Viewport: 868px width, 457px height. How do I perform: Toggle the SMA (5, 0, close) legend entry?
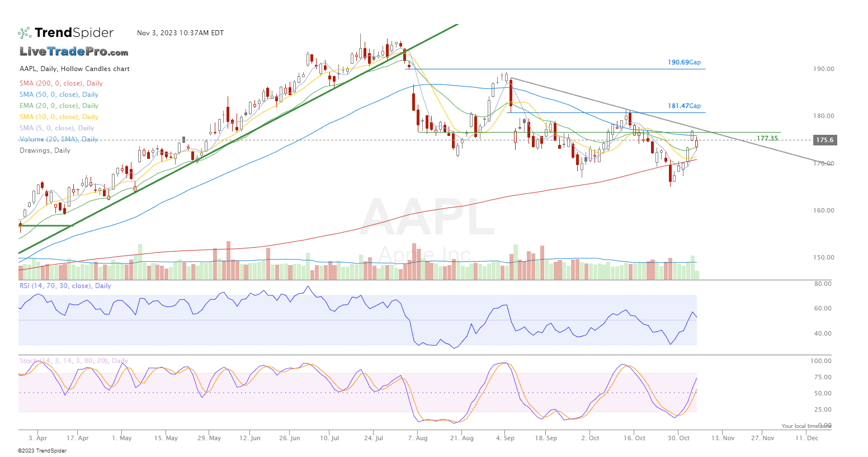(56, 128)
